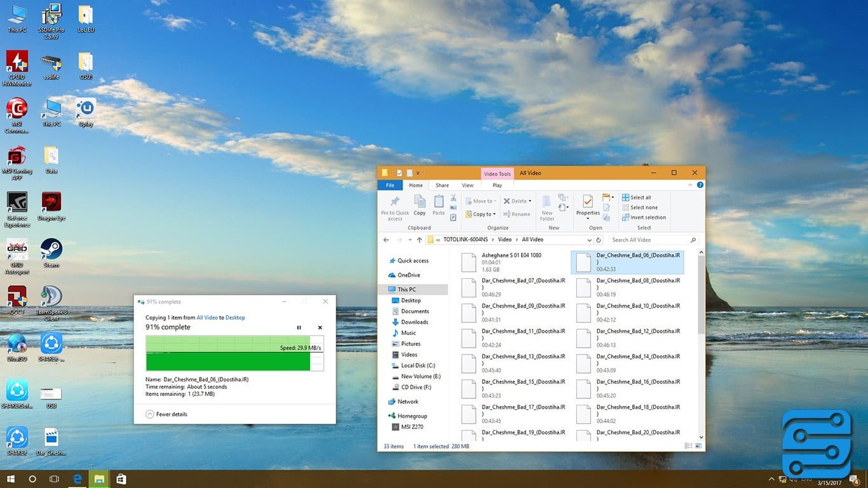Cancel the copy with the X button
Screen dimensions: 868x488
coord(320,328)
